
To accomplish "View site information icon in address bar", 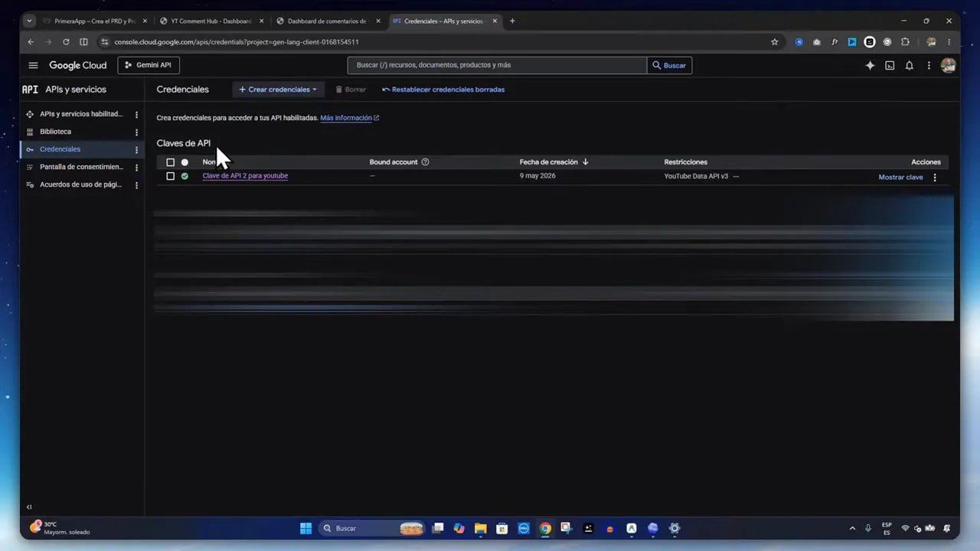I will coord(104,42).
